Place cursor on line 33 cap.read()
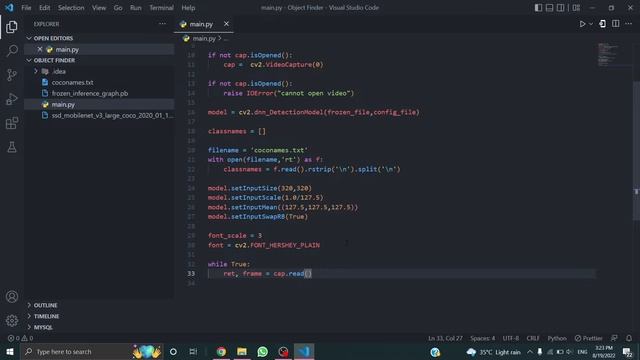The image size is (640, 360). [292, 273]
